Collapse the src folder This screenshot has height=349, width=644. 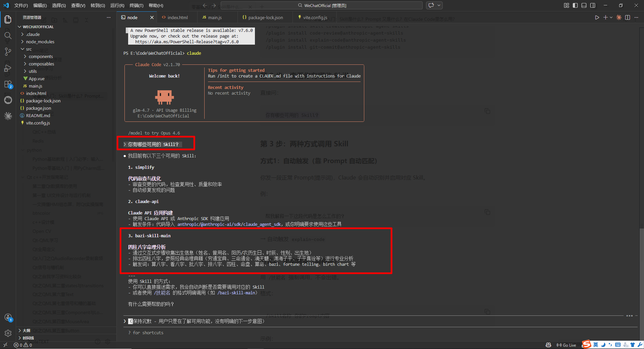tap(29, 49)
